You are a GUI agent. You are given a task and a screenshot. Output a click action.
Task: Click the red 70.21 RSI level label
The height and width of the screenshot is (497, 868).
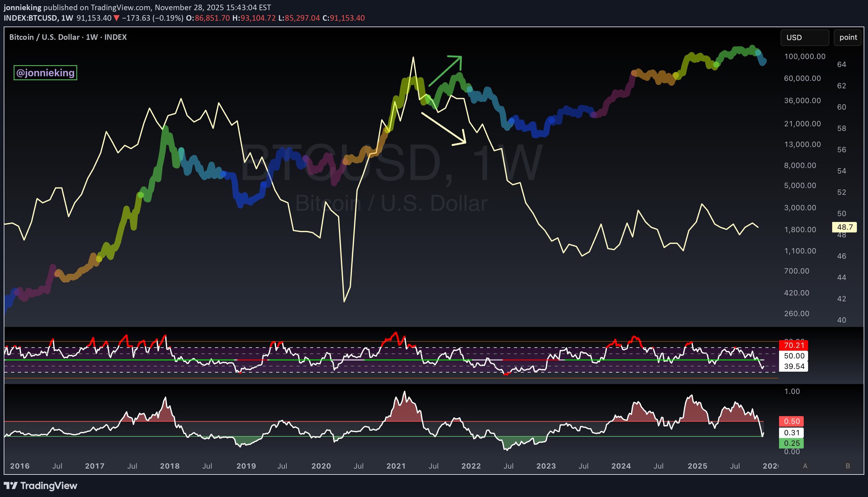[x=794, y=345]
